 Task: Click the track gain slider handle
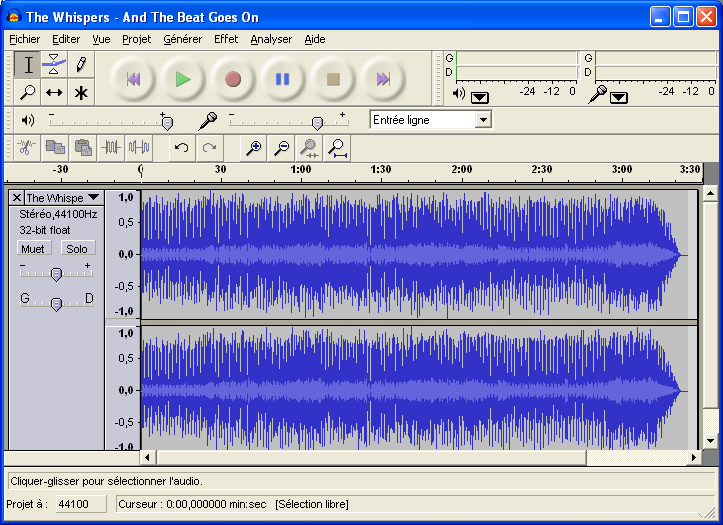(x=56, y=274)
